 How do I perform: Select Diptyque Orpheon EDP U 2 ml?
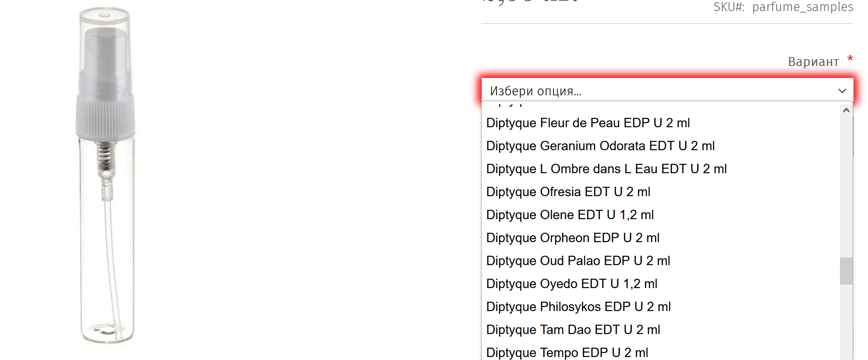pyautogui.click(x=661, y=238)
